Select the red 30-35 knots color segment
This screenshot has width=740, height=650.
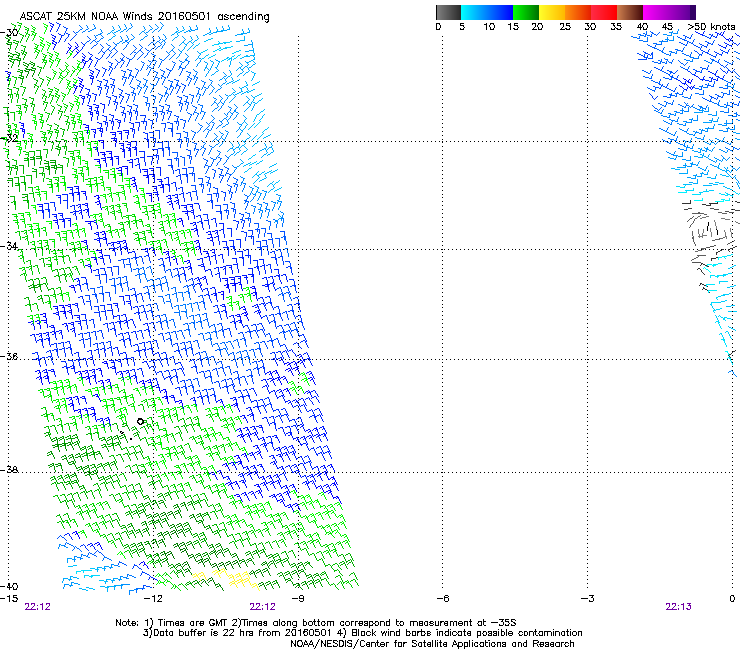point(604,12)
